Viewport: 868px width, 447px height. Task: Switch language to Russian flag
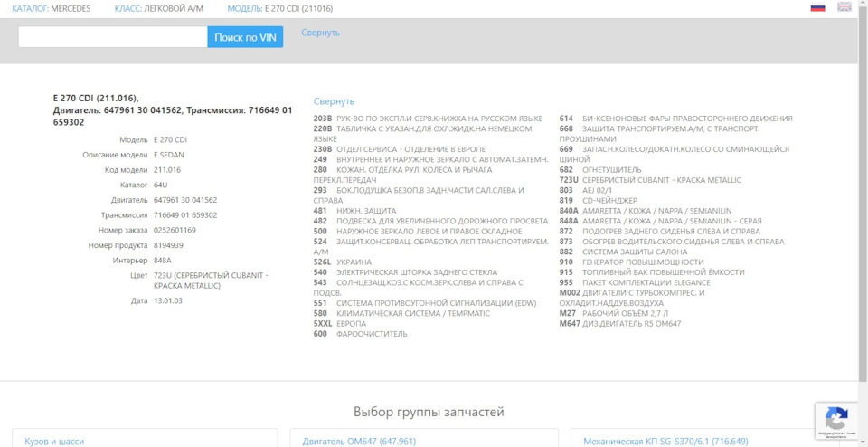point(817,7)
